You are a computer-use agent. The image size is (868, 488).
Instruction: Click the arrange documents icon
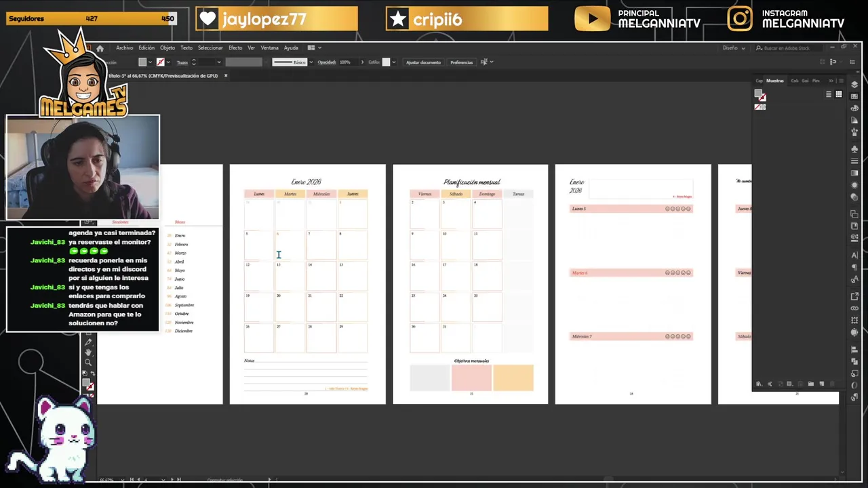(311, 47)
